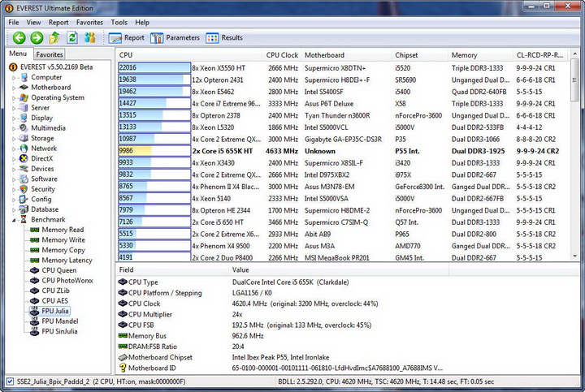Click the results list vertical scrollbar
585x392 pixels.
pyautogui.click(x=574, y=155)
